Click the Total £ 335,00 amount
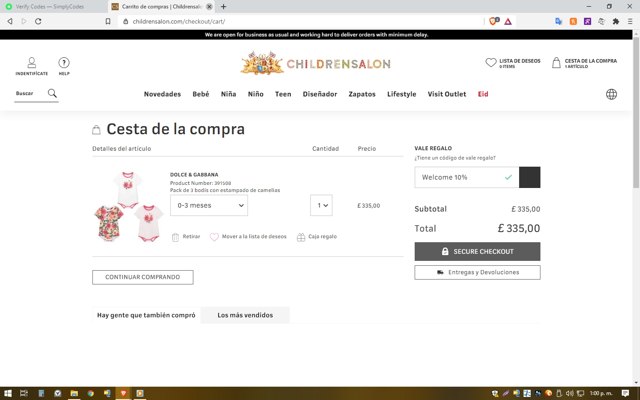 coord(519,228)
